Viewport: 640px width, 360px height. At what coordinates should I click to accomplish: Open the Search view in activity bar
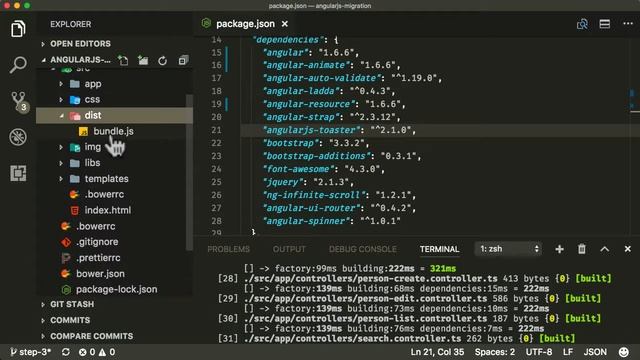[18, 64]
